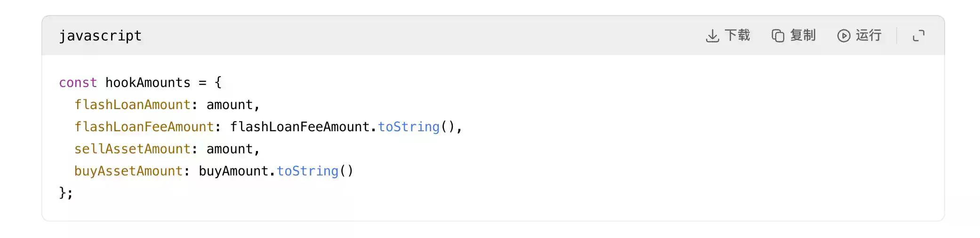Click the download arrow icon

point(712,36)
